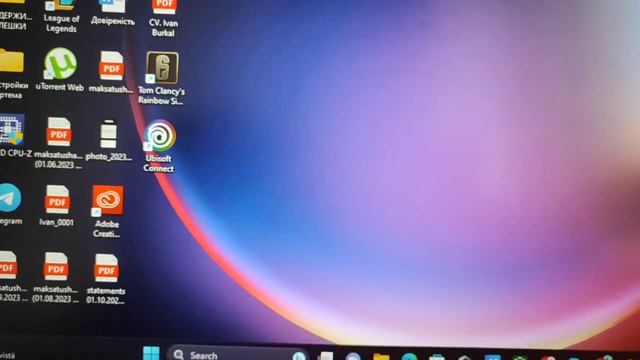Select the maksatusha (01.06.2023 PDF file
Viewport: 640px width, 360px height.
tap(58, 143)
